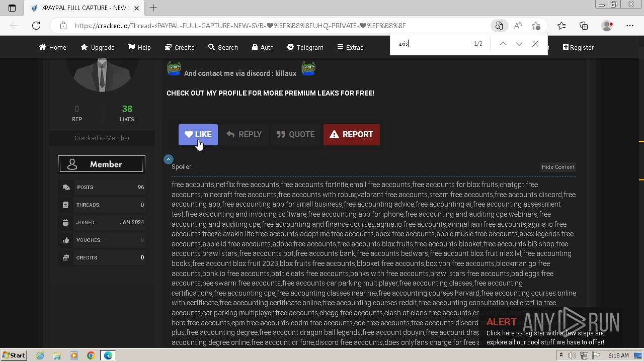Screen dimensions: 644x362
Task: Open the Telegram link in navbar
Action: 305,47
